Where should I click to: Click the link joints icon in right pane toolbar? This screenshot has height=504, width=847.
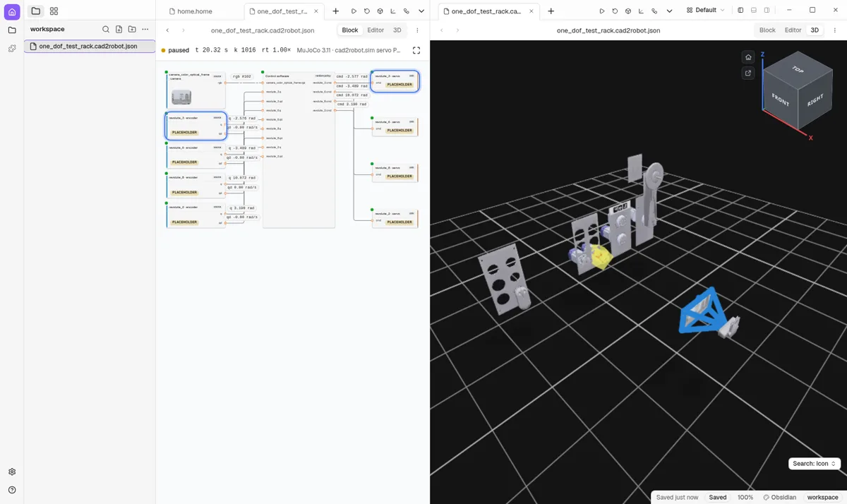click(x=654, y=11)
